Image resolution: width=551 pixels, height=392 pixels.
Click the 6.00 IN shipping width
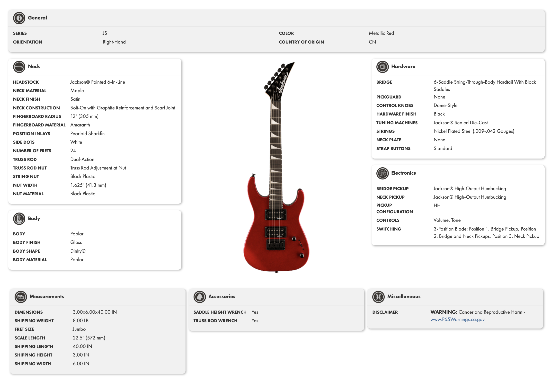point(81,364)
